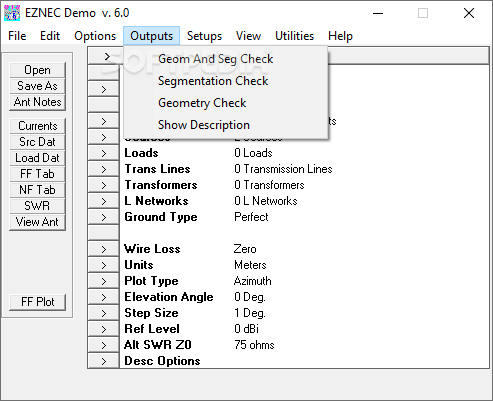Click View Ant button
Screen dimensions: 493x401
click(x=37, y=222)
